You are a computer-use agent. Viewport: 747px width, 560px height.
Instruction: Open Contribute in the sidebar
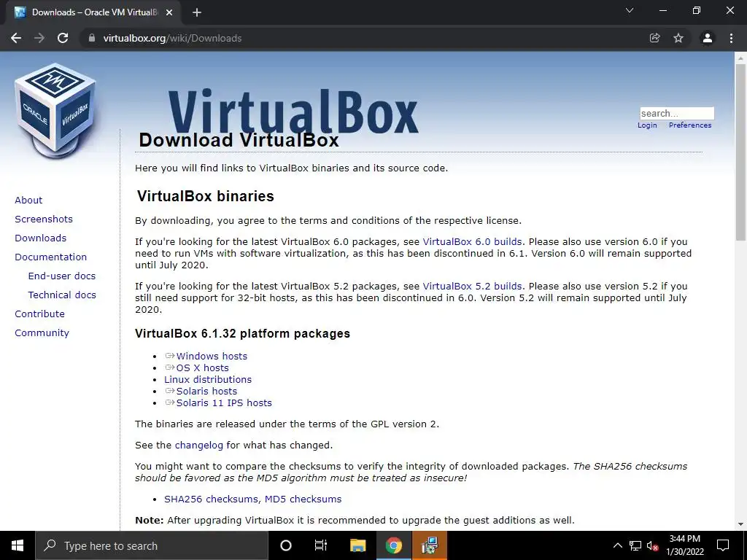click(x=39, y=314)
